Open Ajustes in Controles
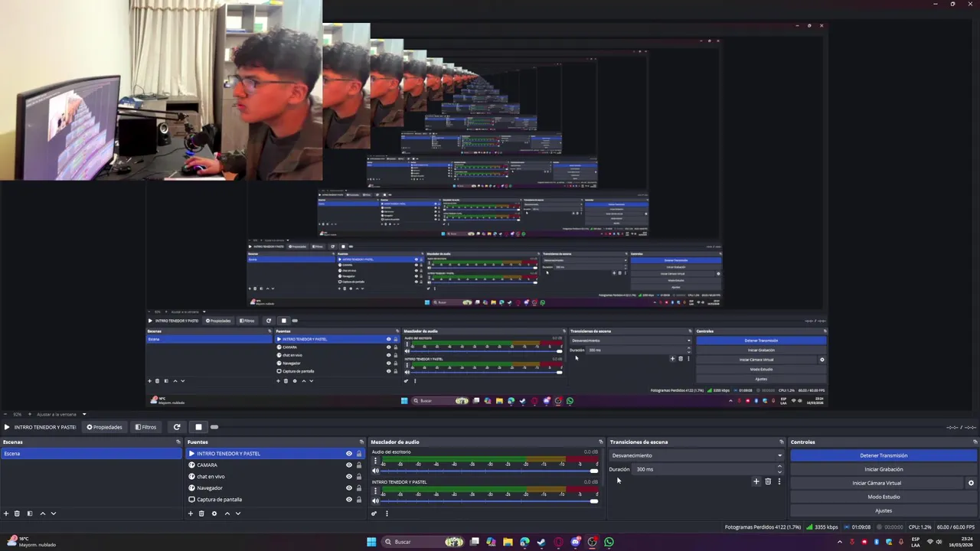This screenshot has width=980, height=551. tap(884, 510)
